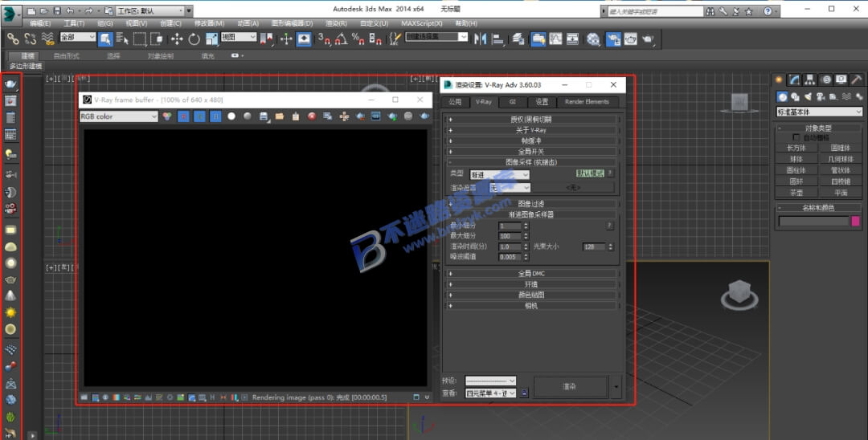The height and width of the screenshot is (440, 868).
Task: Create a 茶壶 teapot primitive
Action: pyautogui.click(x=796, y=193)
